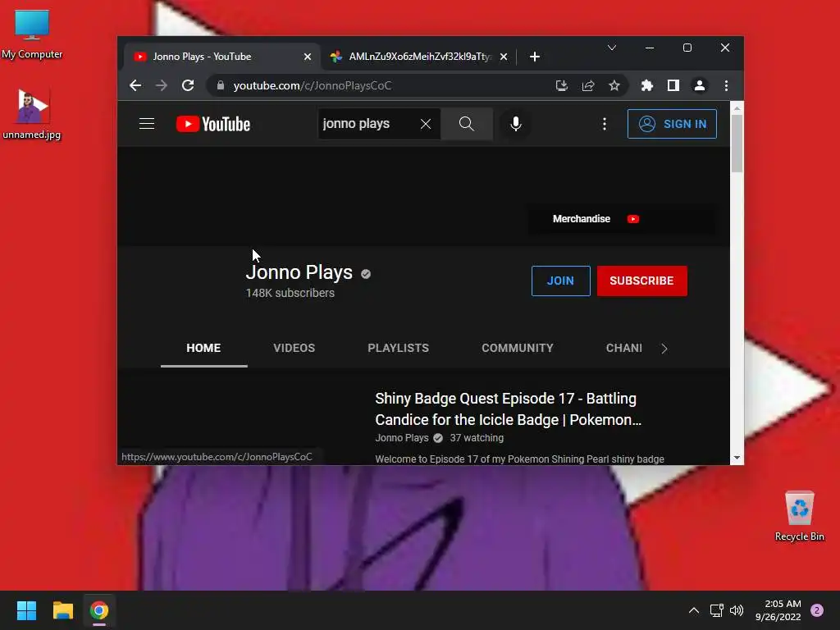This screenshot has width=840, height=630.
Task: Click scrollbar up arrow
Action: point(737,108)
